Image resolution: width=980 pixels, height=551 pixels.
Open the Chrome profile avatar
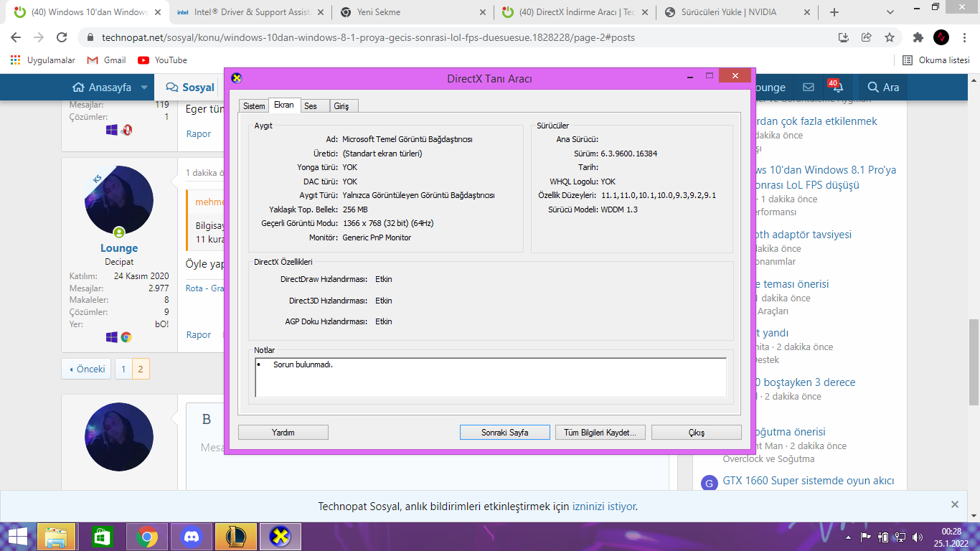(941, 37)
